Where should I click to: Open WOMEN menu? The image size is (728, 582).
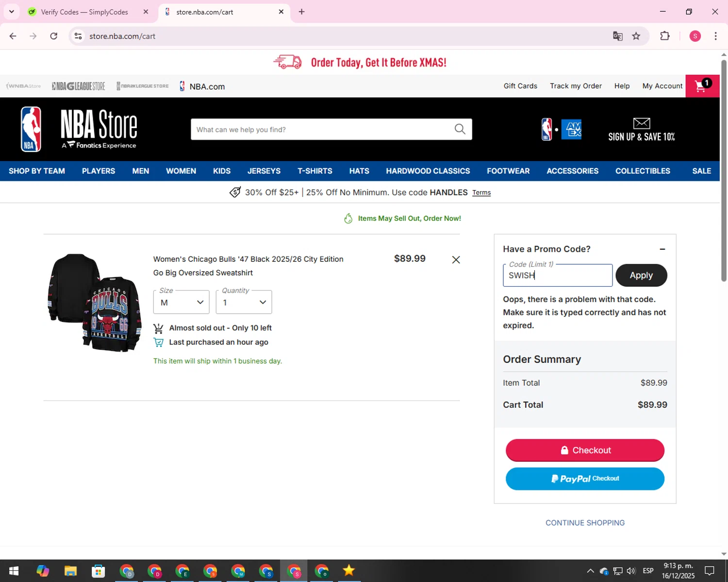[181, 171]
